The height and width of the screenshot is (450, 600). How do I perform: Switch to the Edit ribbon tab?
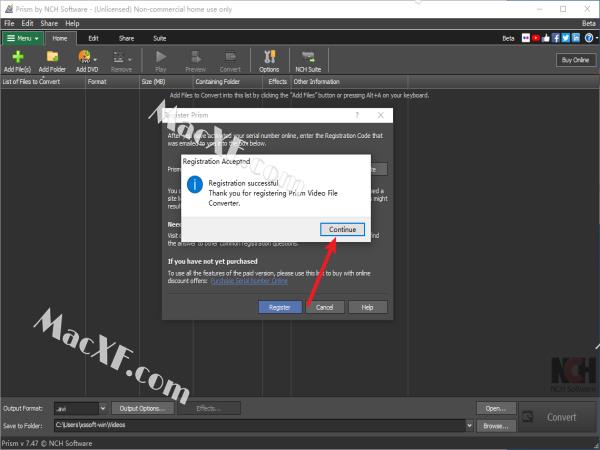click(x=93, y=37)
